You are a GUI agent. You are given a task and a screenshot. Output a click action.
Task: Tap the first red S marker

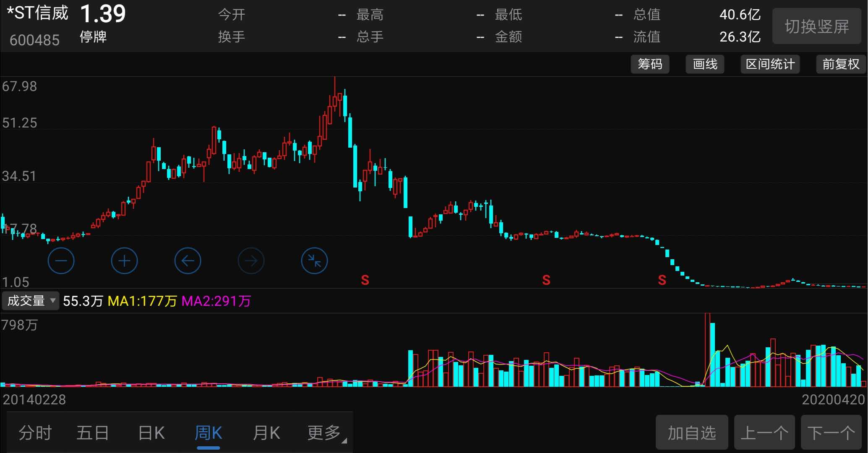pyautogui.click(x=365, y=280)
